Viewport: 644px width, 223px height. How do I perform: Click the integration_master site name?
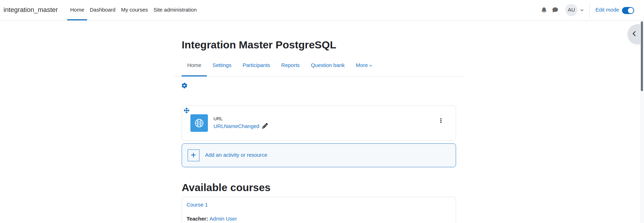tap(30, 10)
